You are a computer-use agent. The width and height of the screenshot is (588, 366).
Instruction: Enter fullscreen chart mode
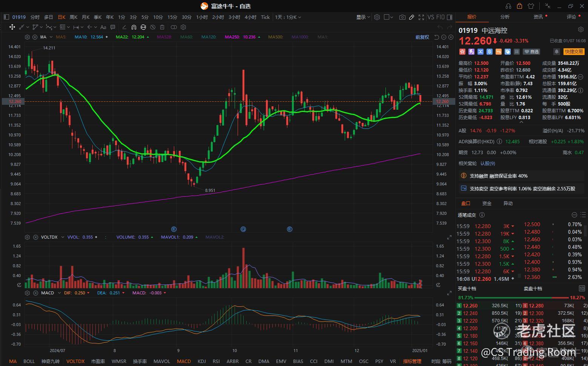421,17
